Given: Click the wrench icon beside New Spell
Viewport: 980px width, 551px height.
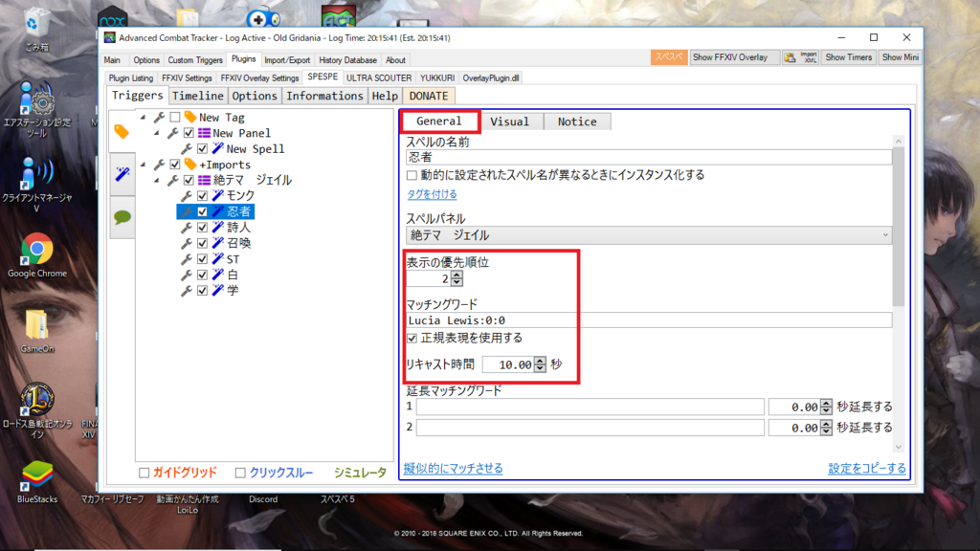Looking at the screenshot, I should point(187,148).
